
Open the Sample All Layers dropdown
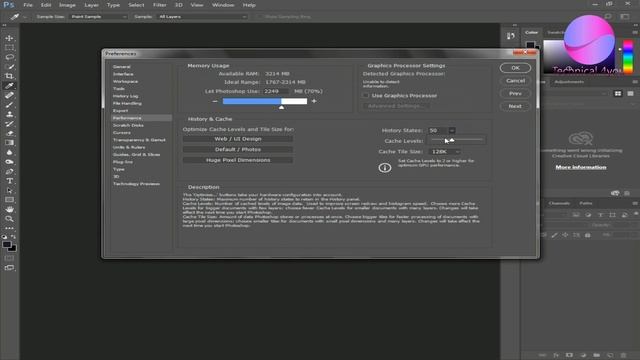tap(202, 17)
